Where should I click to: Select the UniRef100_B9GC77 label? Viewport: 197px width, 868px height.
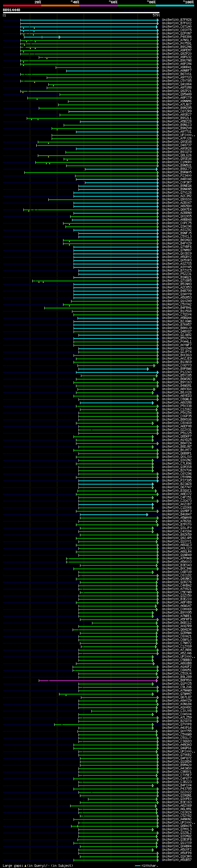point(176,169)
